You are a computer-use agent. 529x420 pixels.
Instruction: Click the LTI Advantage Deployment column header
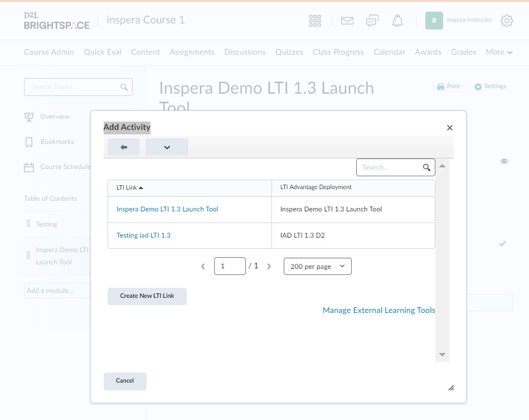click(316, 187)
